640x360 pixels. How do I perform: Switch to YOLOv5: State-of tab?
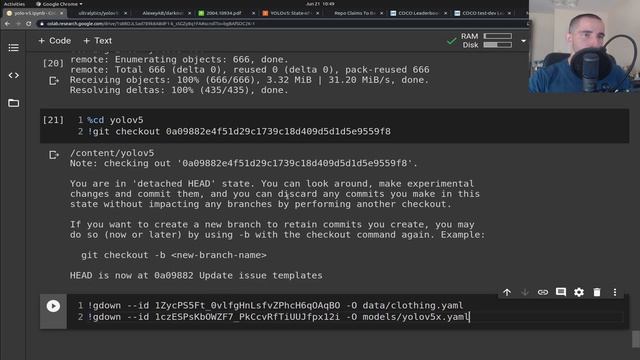pos(291,13)
